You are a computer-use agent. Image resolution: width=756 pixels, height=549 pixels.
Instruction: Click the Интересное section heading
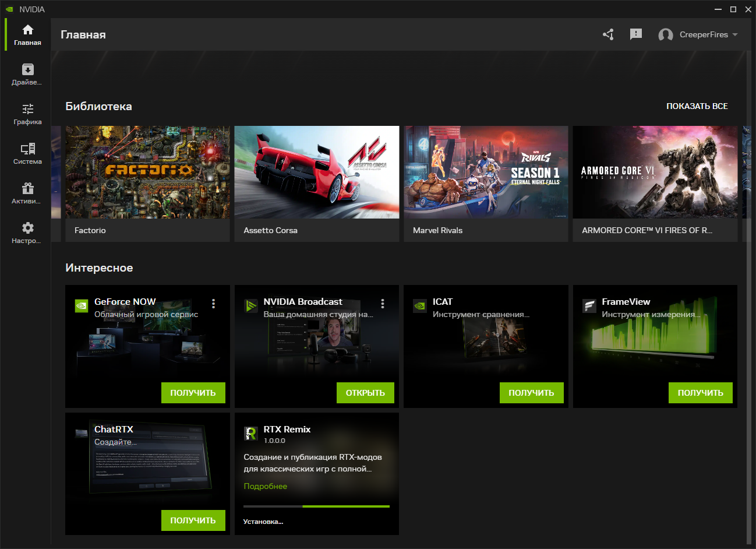pyautogui.click(x=100, y=268)
